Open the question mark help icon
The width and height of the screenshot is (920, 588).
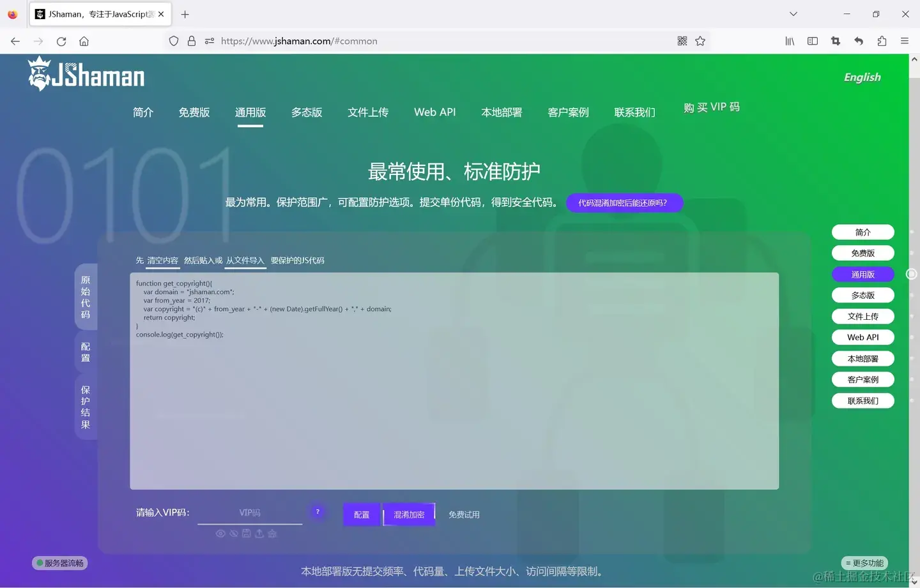pos(318,511)
